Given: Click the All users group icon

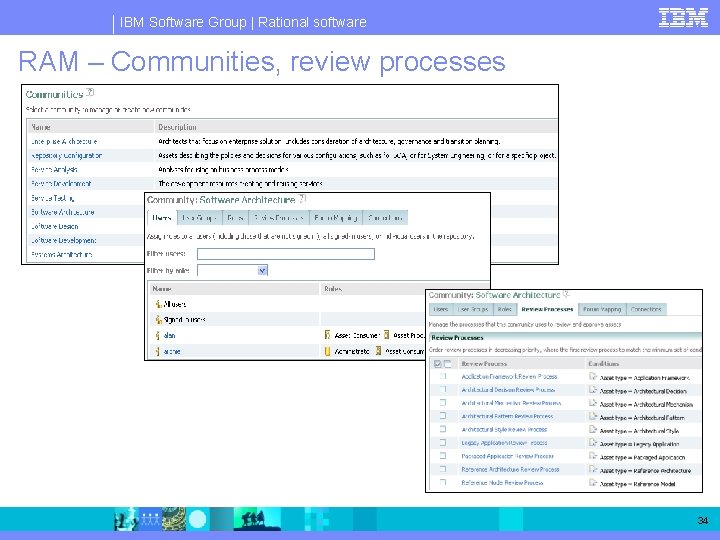Looking at the screenshot, I should click(x=158, y=304).
